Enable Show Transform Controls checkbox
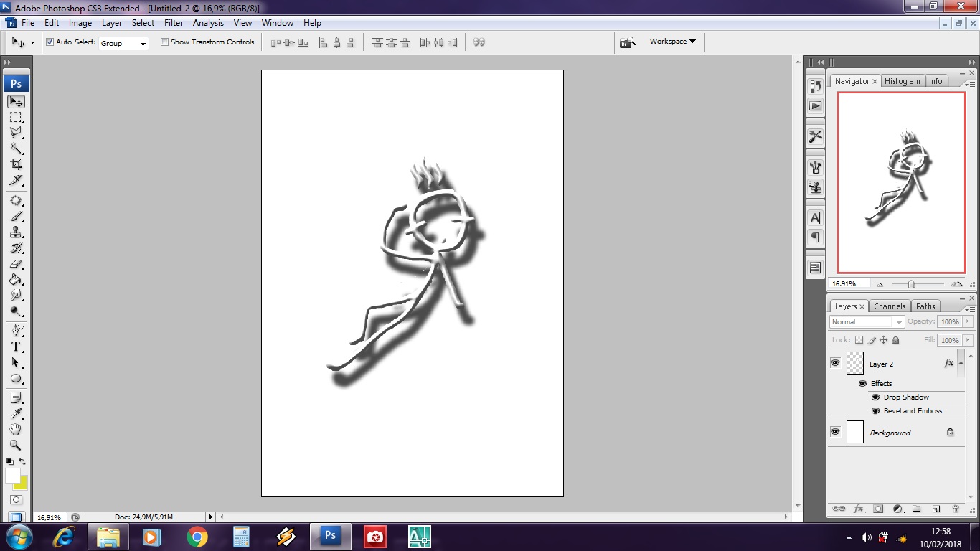Screen dimensions: 980x551 [x=164, y=42]
